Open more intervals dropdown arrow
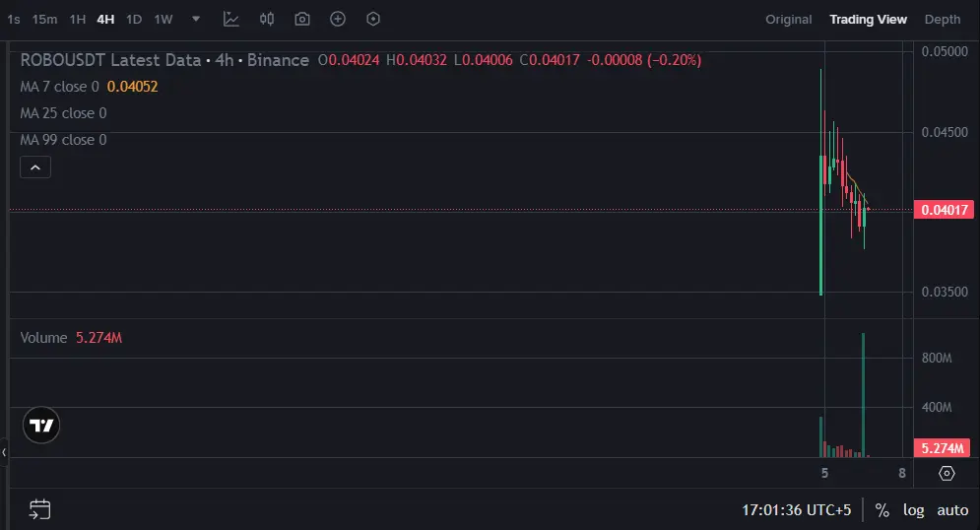The image size is (980, 530). pos(196,19)
